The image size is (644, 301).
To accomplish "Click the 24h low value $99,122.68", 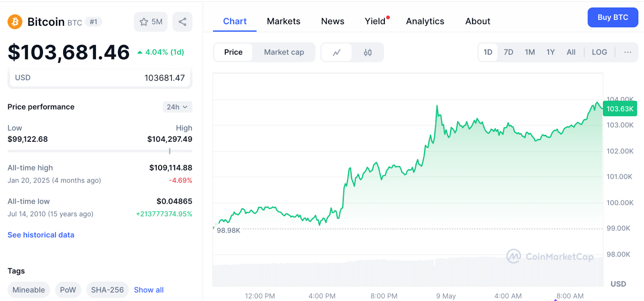I will click(28, 139).
